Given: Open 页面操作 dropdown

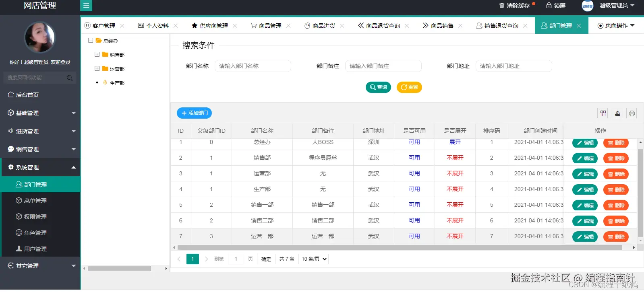Looking at the screenshot, I should pyautogui.click(x=616, y=26).
